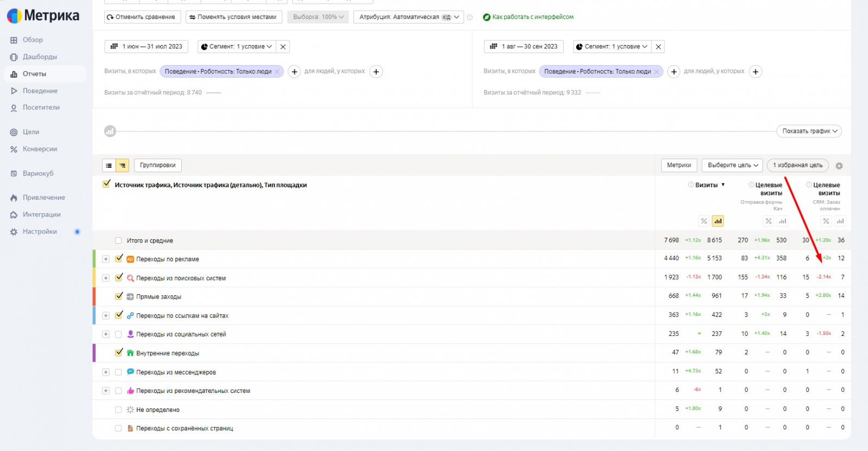868x451 pixels.
Task: Switch to the flat list view icon
Action: (109, 166)
